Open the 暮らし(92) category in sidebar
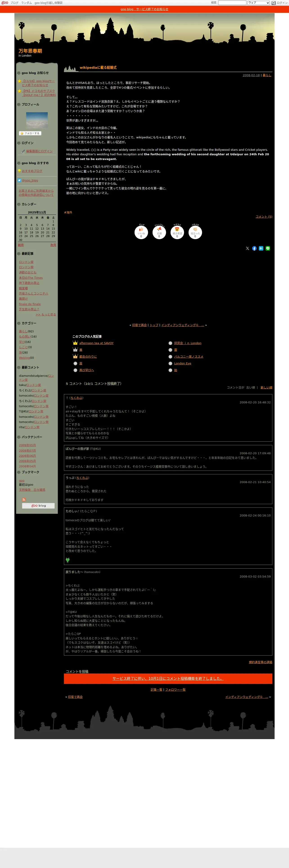This screenshot has height=868, width=289. pyautogui.click(x=23, y=331)
